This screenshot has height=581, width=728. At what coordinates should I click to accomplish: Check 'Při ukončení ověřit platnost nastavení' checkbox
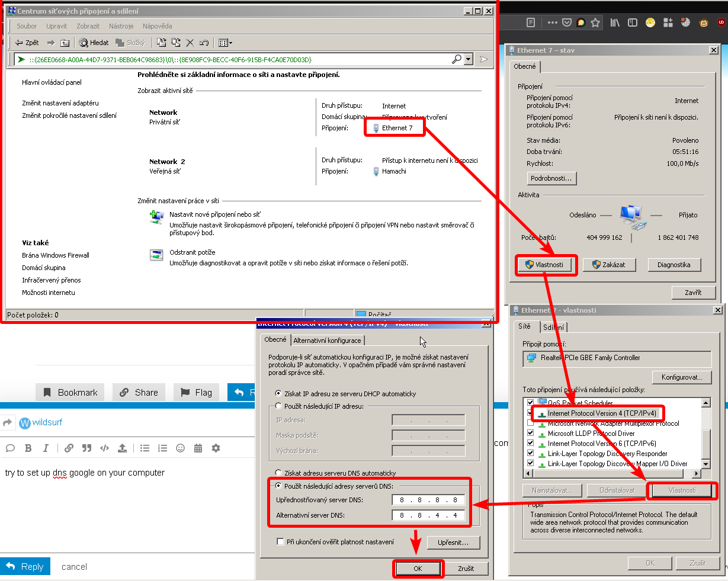point(281,542)
